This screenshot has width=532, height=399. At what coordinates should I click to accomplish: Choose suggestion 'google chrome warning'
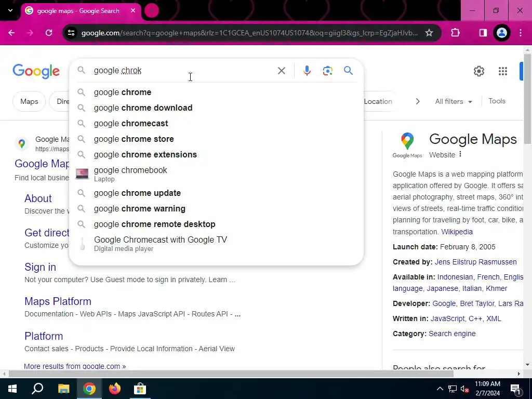click(216, 209)
